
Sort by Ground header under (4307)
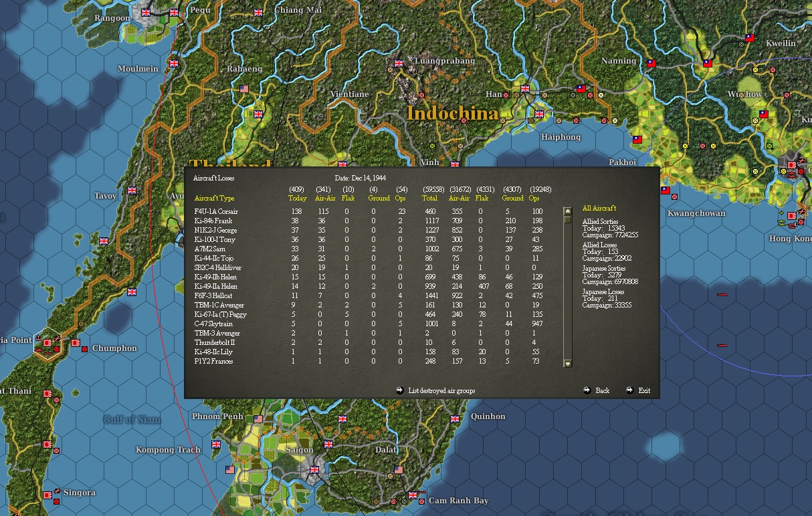pyautogui.click(x=513, y=198)
